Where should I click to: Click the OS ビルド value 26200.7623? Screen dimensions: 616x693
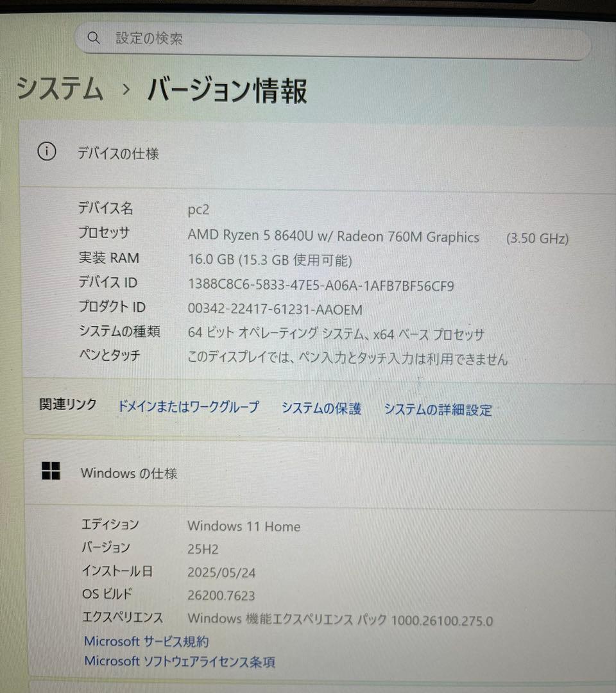(x=221, y=595)
